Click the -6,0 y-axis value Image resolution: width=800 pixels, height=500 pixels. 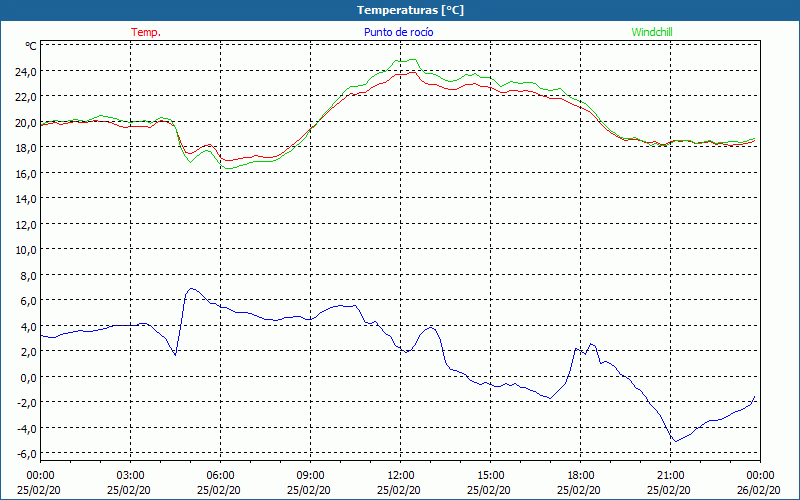pos(27,454)
